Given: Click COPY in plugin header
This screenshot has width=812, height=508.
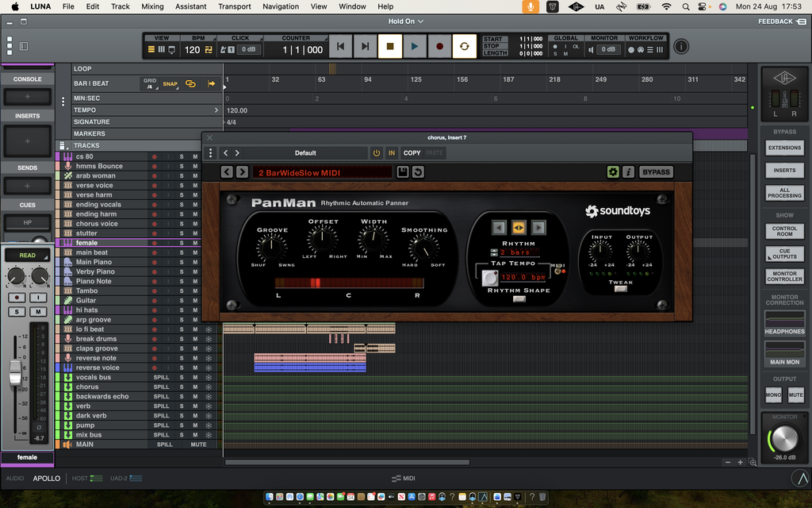Looking at the screenshot, I should 412,153.
